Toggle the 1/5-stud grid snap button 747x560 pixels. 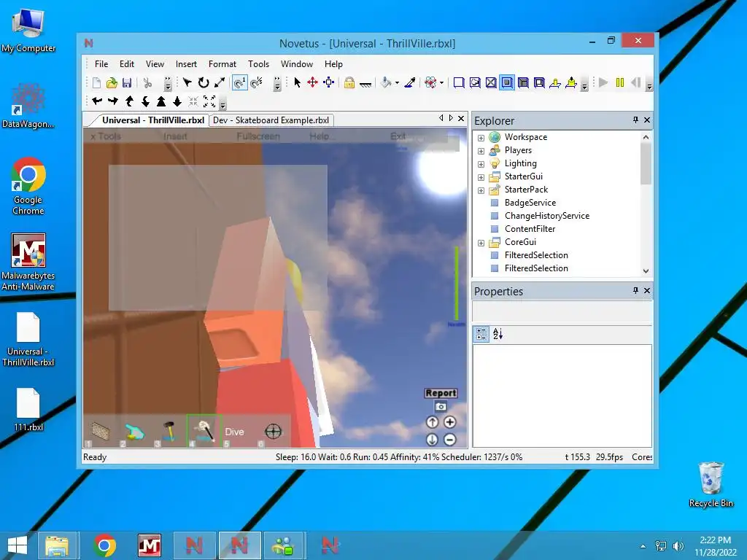[256, 83]
